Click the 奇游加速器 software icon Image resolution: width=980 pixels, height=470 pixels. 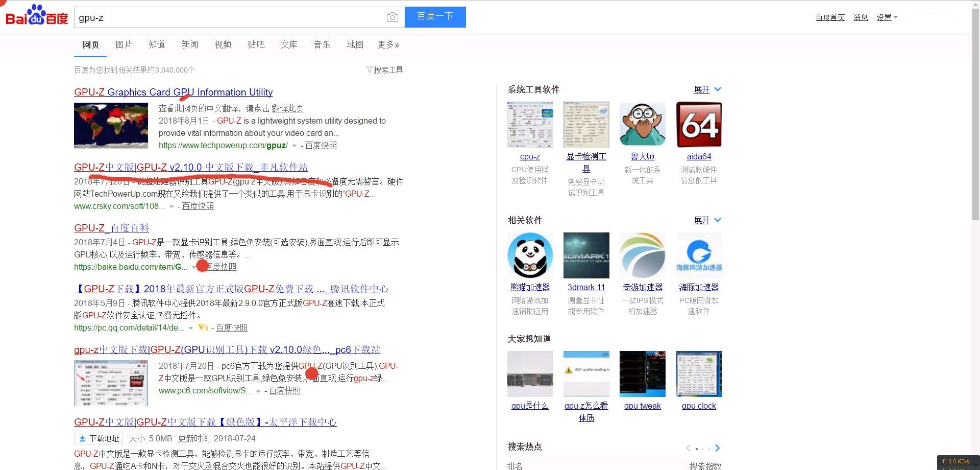pyautogui.click(x=642, y=255)
